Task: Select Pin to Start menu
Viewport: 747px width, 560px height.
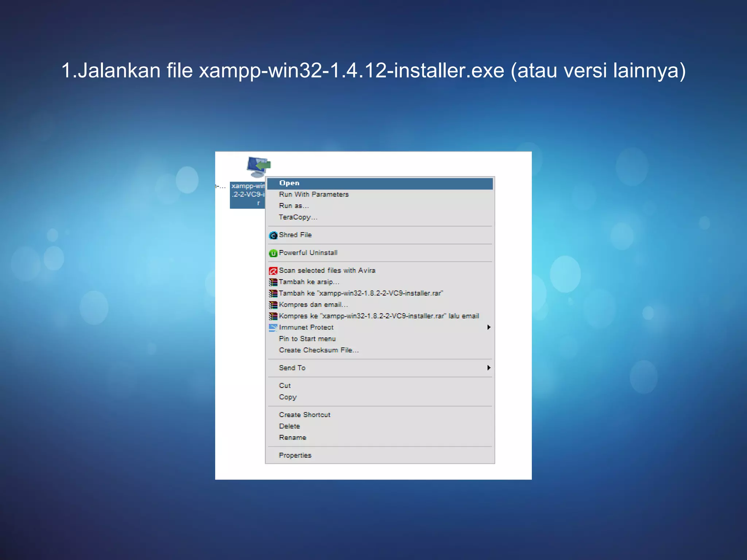Action: pyautogui.click(x=380, y=339)
